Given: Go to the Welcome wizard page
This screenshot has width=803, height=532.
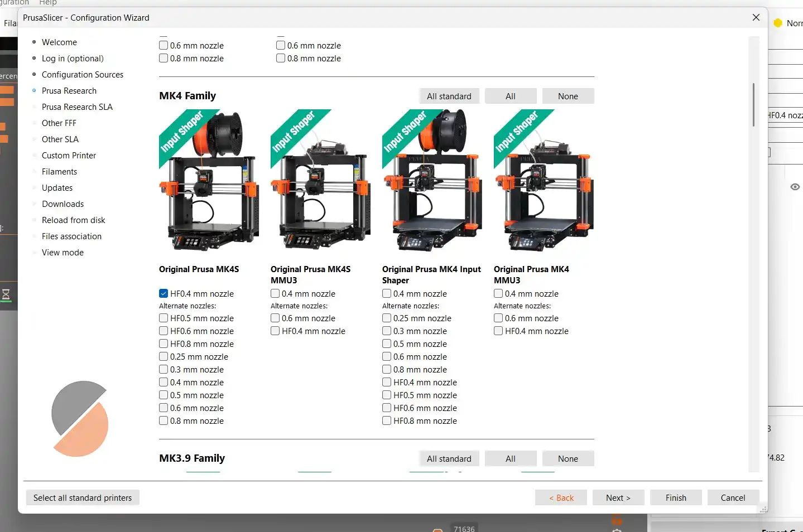Looking at the screenshot, I should [x=59, y=42].
